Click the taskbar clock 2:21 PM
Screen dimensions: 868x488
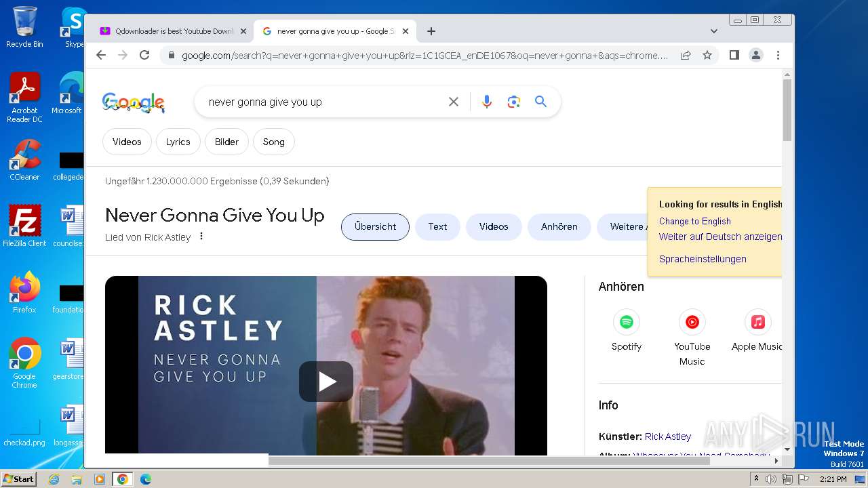click(833, 479)
